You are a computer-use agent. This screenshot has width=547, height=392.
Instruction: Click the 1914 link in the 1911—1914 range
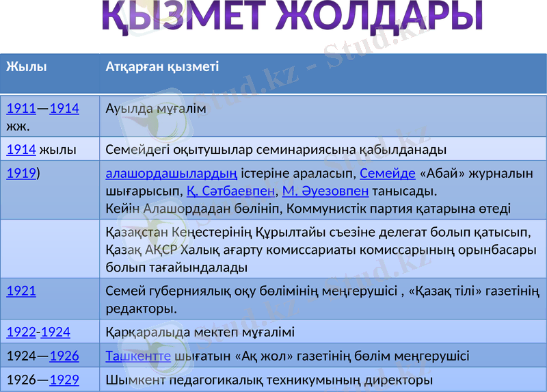click(x=64, y=109)
